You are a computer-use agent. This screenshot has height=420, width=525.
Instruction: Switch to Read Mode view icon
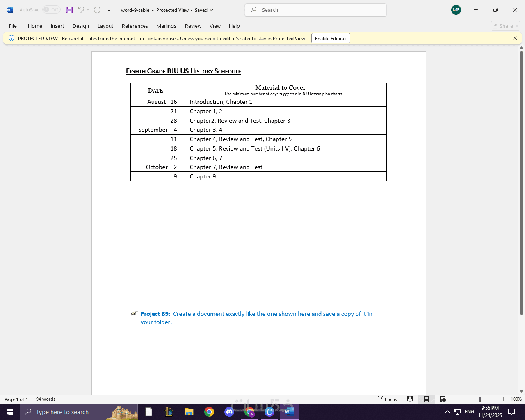coord(410,399)
